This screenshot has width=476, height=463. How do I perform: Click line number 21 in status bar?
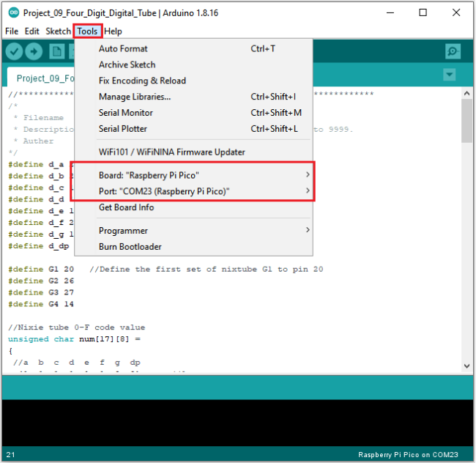point(10,454)
